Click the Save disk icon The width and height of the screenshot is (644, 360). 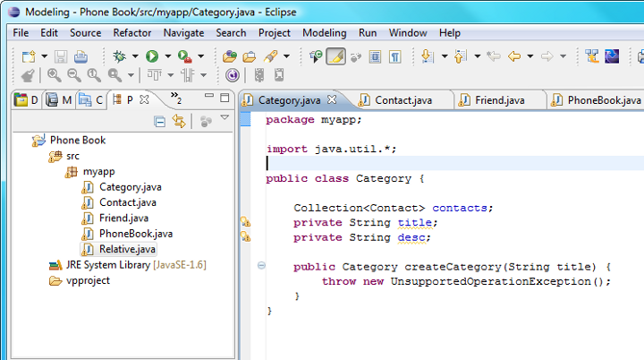(x=61, y=56)
